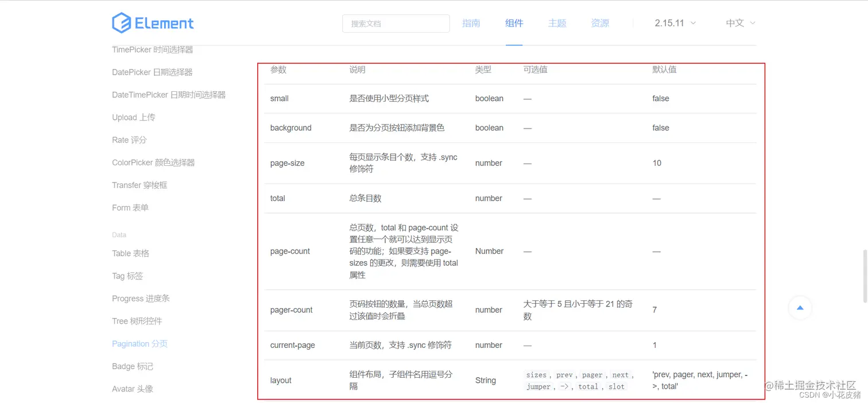Screen dimensions: 868x403
Task: Click layout default 'prev, pager, next…' value
Action: pyautogui.click(x=700, y=380)
